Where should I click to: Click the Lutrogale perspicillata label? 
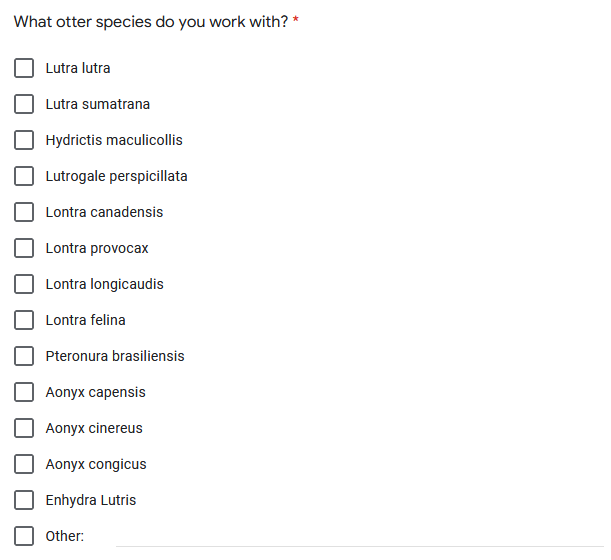point(116,177)
